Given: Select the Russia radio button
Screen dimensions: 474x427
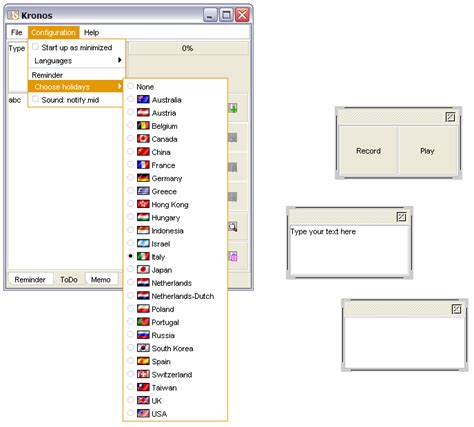Looking at the screenshot, I should click(130, 334).
